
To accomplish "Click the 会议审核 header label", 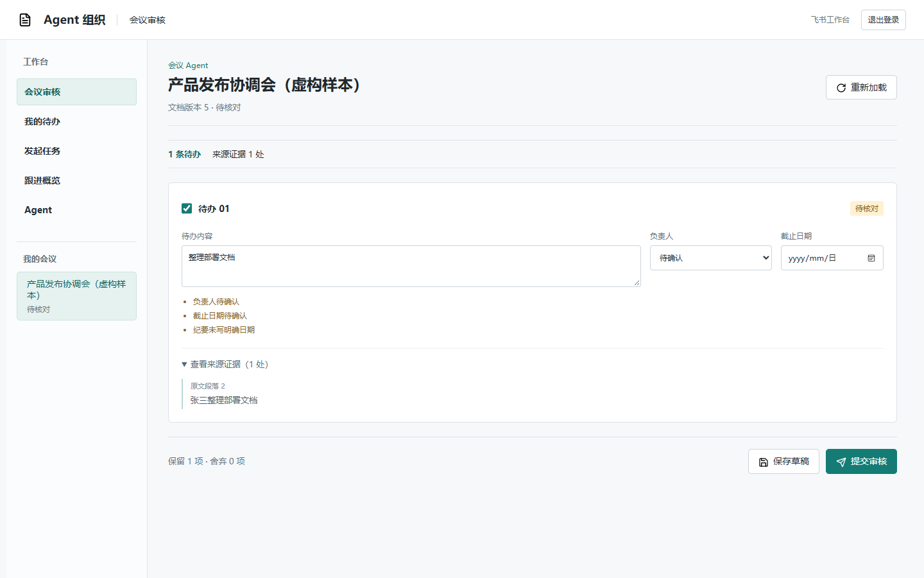I will [148, 20].
